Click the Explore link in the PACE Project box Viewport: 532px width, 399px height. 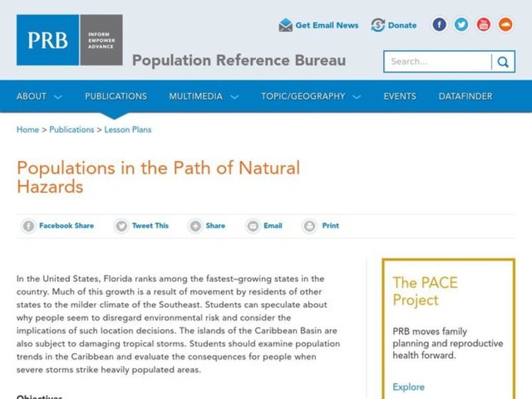[x=409, y=387]
